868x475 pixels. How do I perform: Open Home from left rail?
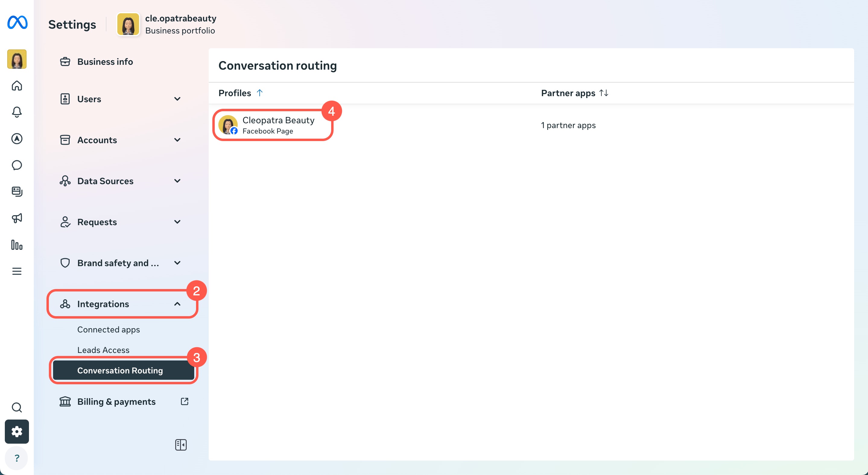click(x=17, y=86)
